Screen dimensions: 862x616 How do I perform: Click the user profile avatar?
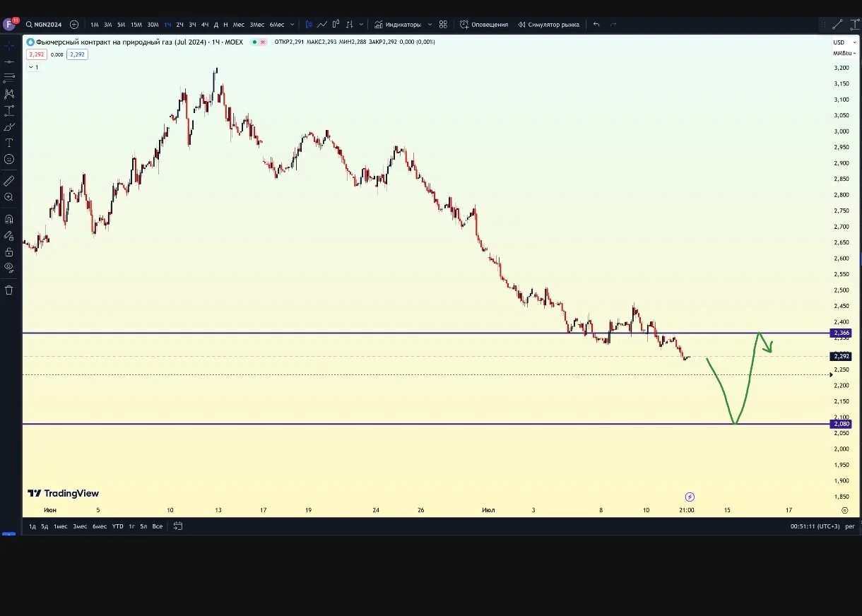[x=9, y=24]
